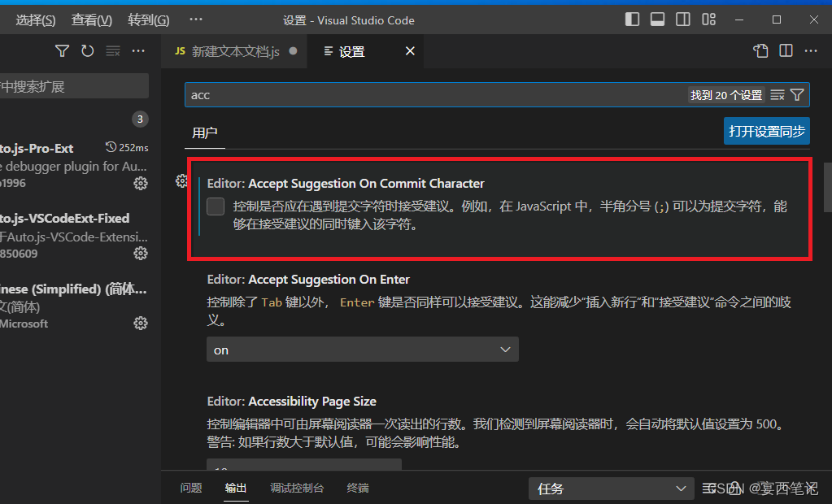Open extensions view more actions menu
Screen dimensions: 832x504
(138, 51)
